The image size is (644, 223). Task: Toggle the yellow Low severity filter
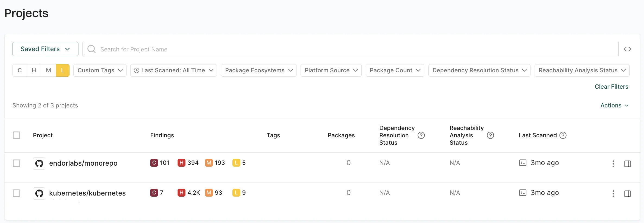coord(63,70)
